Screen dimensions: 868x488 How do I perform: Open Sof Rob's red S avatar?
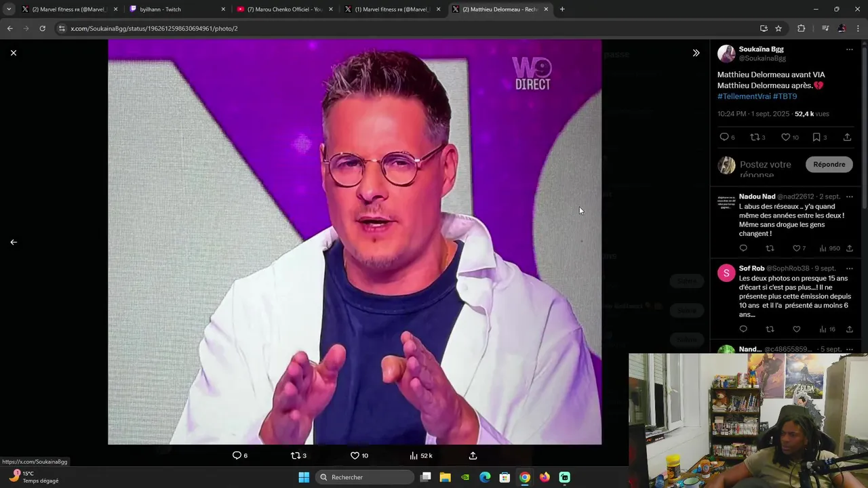726,273
